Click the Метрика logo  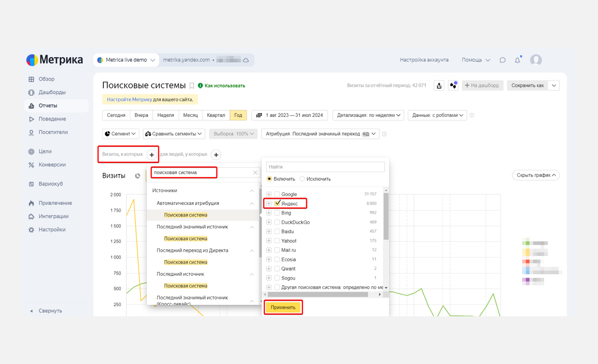coord(54,60)
